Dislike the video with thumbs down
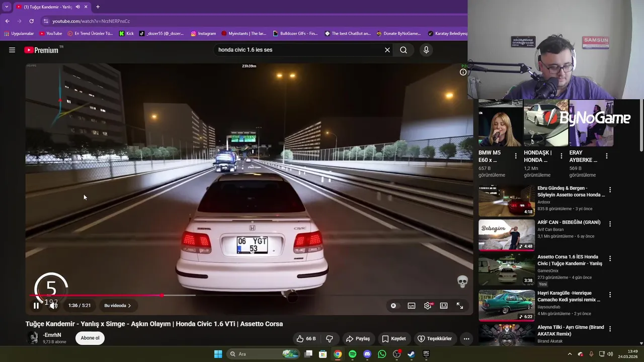The image size is (644, 362). [330, 338]
